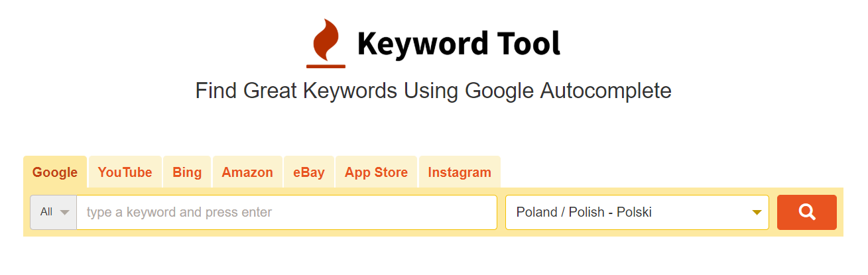Click the orange search button
Viewport: 868px width, 275px height.
tap(807, 212)
